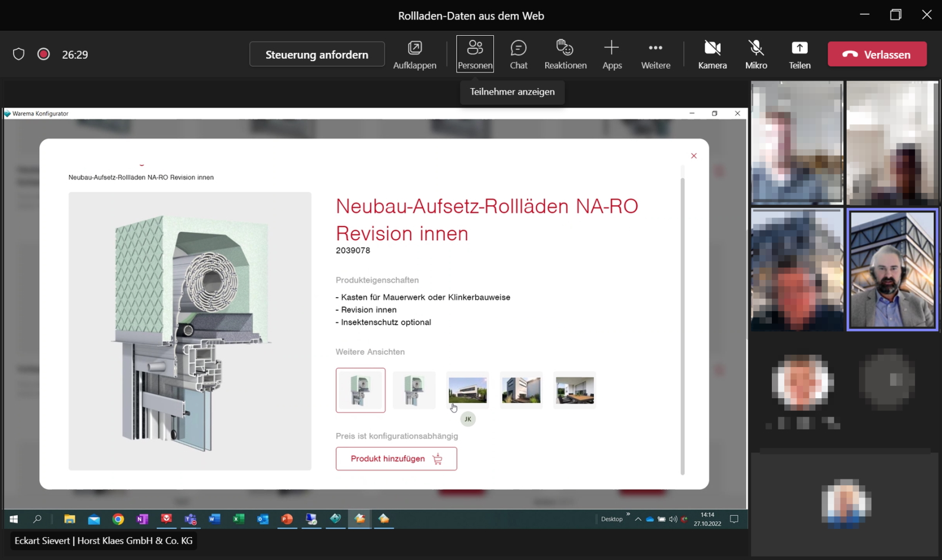Click taskbar volume icon
This screenshot has width=942, height=560.
(x=672, y=519)
